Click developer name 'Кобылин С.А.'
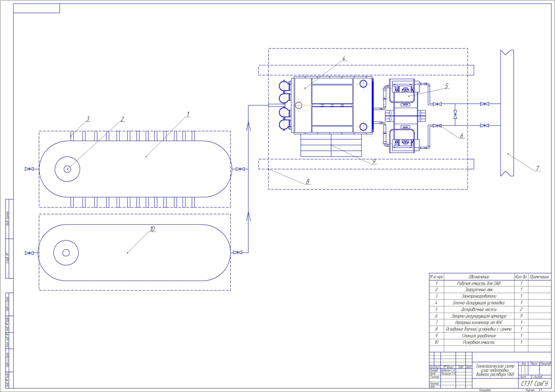Viewport: 555px width, 392px height. [x=448, y=371]
